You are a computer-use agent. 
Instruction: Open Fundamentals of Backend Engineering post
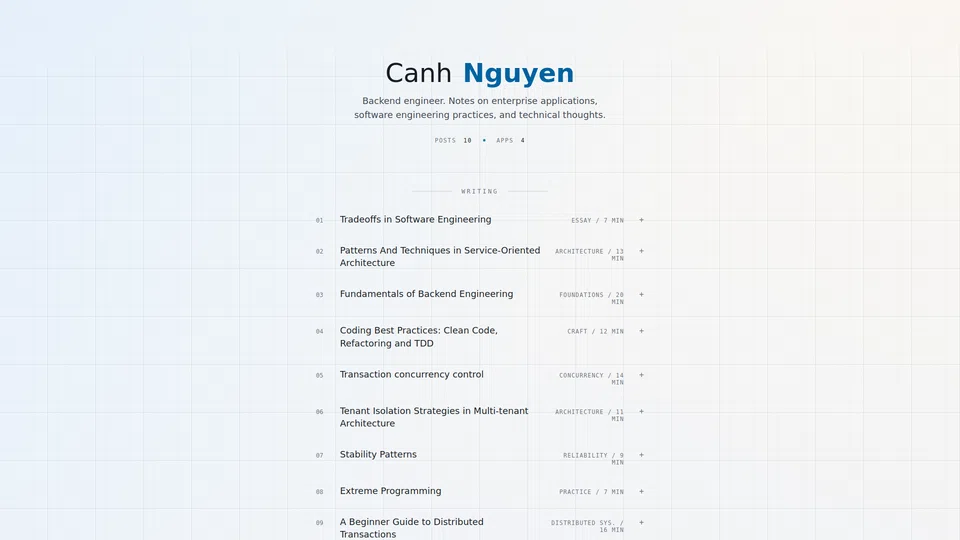tap(426, 294)
